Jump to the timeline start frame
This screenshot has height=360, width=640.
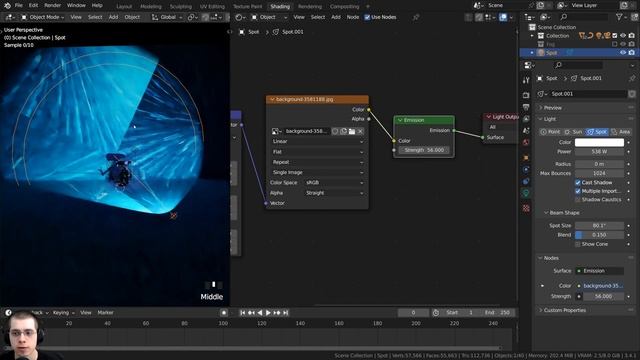pyautogui.click(x=242, y=313)
